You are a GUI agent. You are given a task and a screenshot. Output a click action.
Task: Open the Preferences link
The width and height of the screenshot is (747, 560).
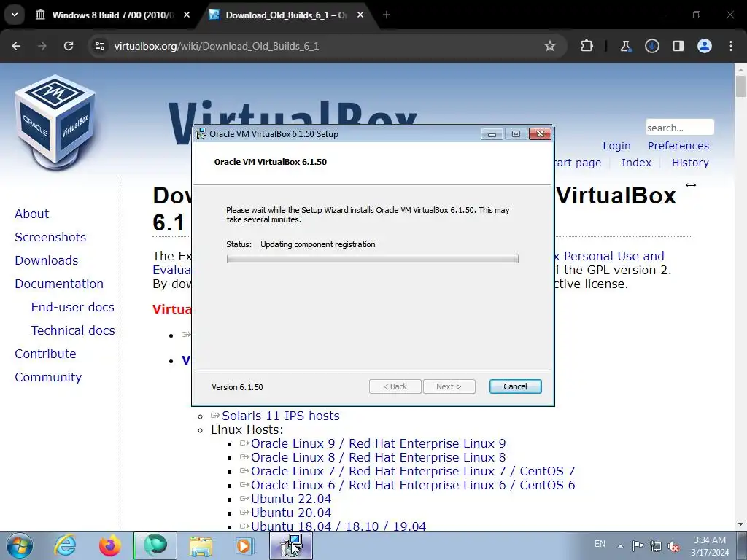pyautogui.click(x=678, y=146)
